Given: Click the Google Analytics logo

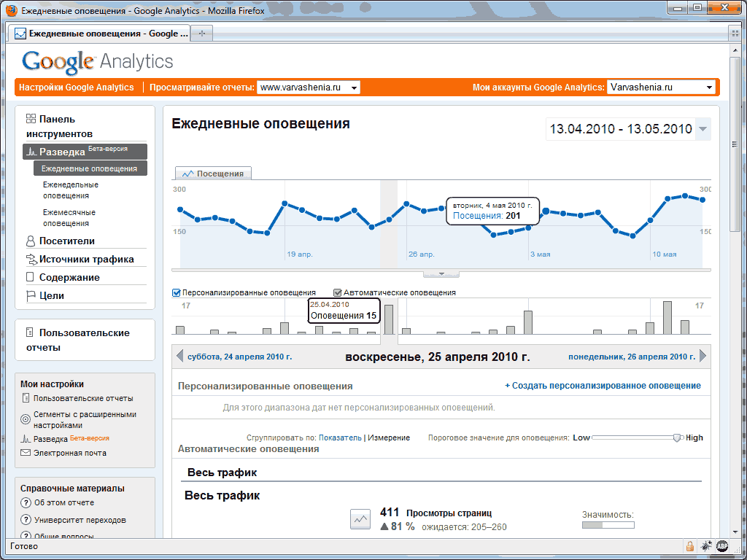Looking at the screenshot, I should pyautogui.click(x=98, y=61).
